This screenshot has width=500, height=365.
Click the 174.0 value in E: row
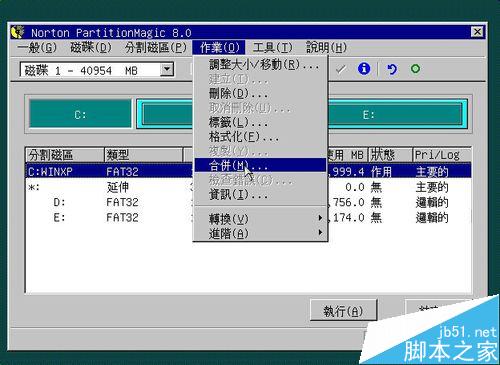click(x=347, y=218)
